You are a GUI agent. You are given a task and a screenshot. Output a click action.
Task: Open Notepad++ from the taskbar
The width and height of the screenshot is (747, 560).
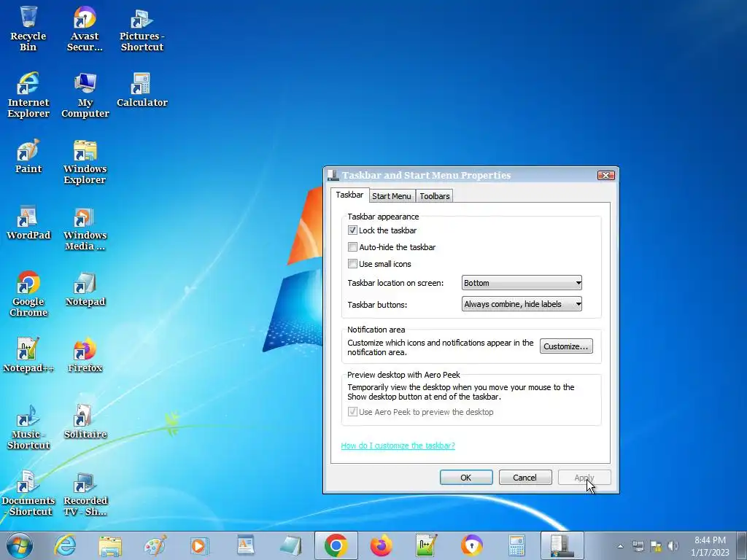point(426,545)
